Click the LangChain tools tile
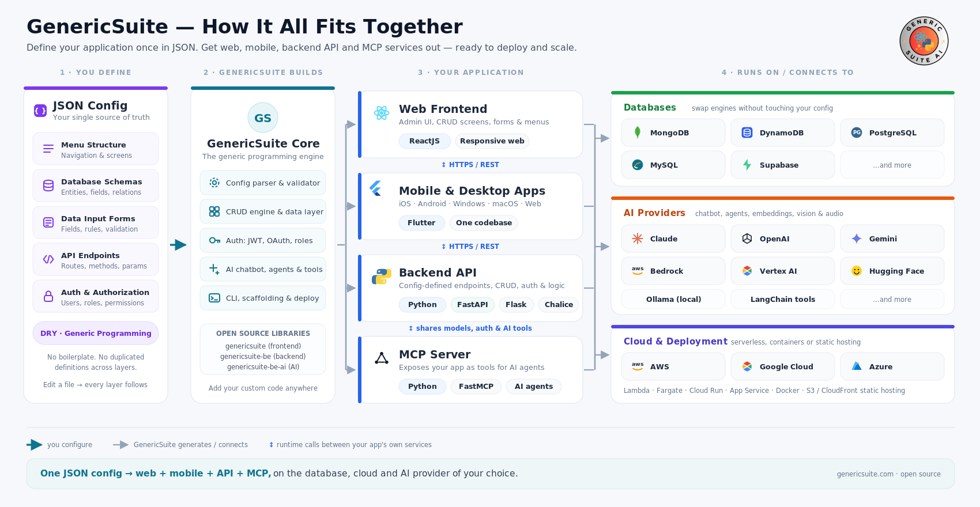The width and height of the screenshot is (980, 507). coord(783,300)
